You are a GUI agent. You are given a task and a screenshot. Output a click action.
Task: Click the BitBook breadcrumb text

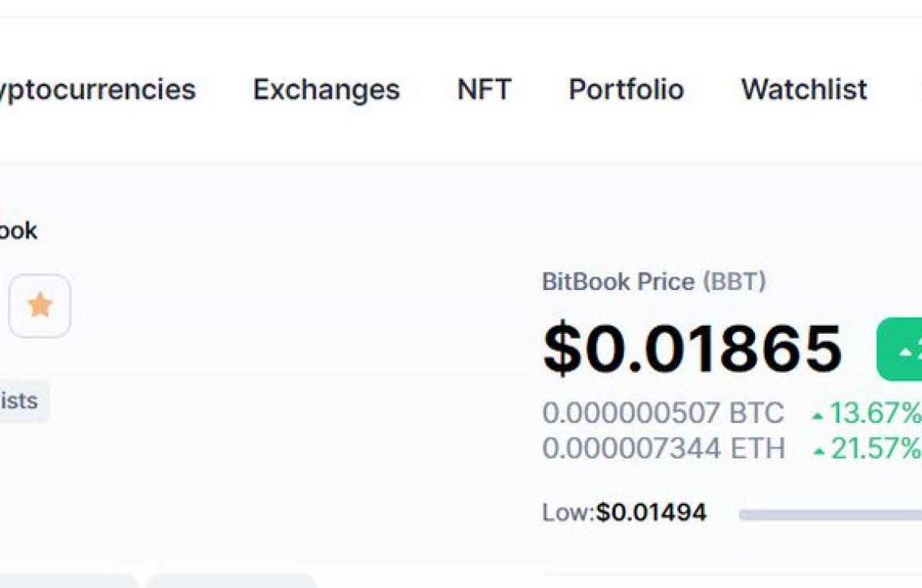18,230
